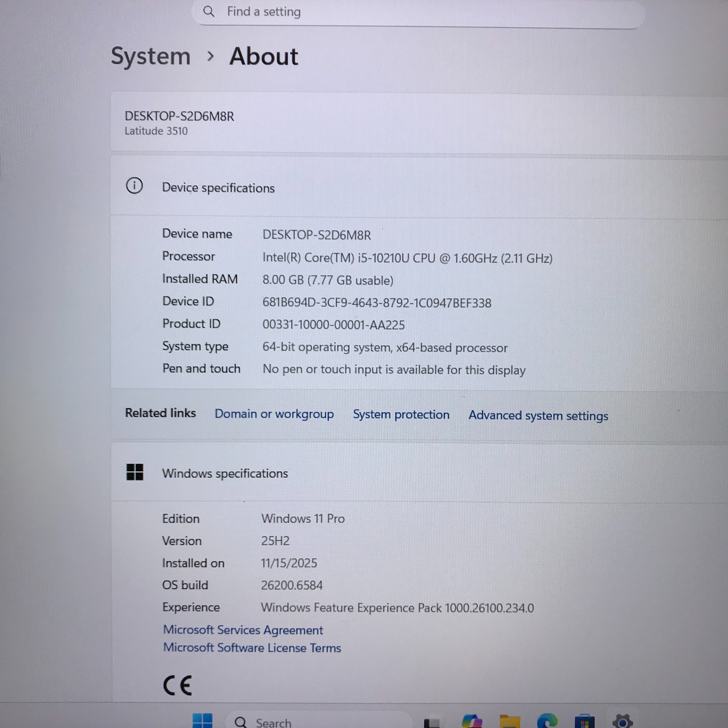Click the Installed on date '11/15/2025'

289,563
